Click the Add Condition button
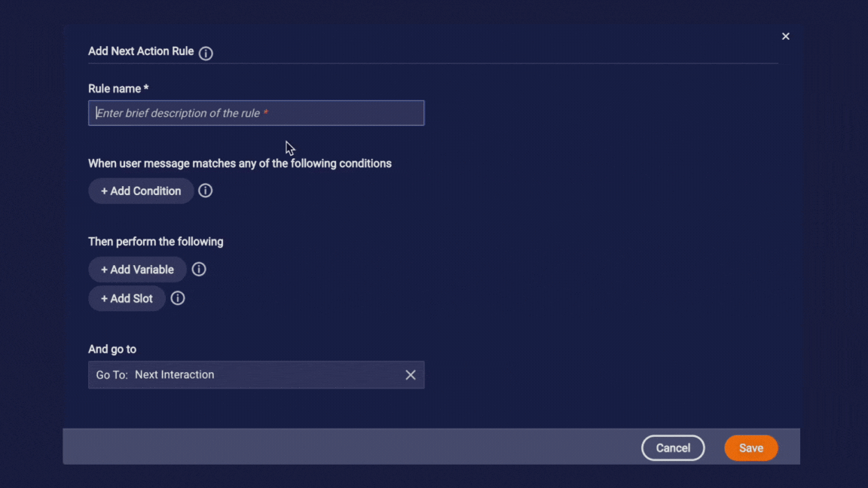This screenshot has width=868, height=488. pyautogui.click(x=141, y=191)
